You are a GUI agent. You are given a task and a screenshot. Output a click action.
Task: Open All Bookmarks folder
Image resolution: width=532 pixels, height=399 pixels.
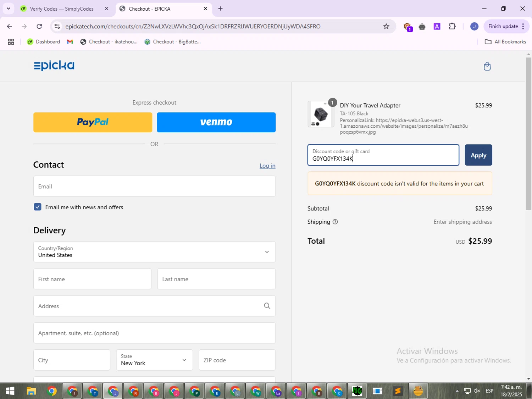click(x=505, y=42)
